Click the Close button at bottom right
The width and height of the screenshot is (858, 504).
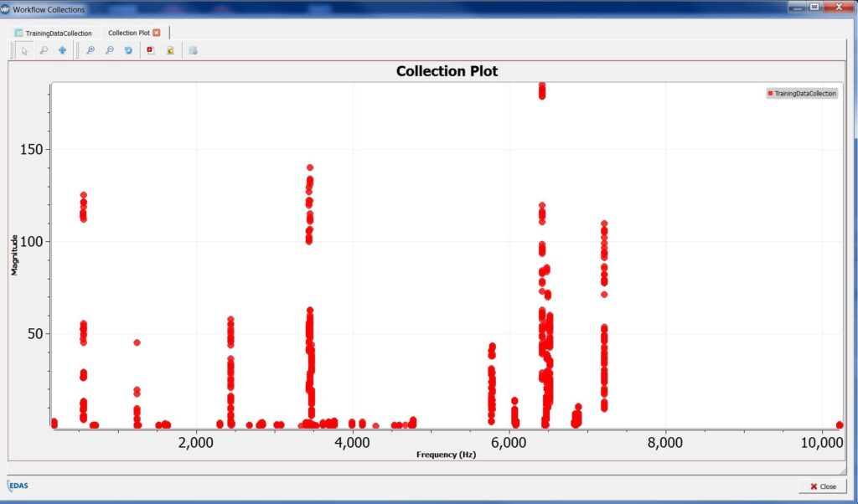tap(823, 486)
